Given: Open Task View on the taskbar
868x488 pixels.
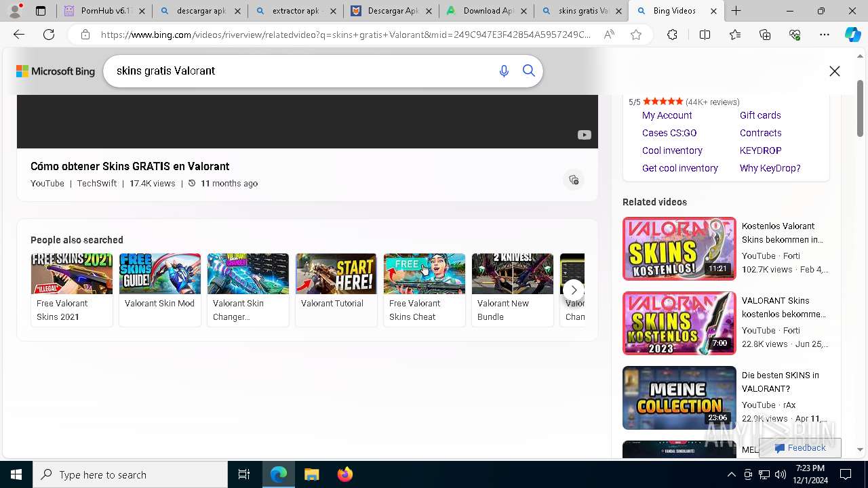Looking at the screenshot, I should tap(244, 474).
